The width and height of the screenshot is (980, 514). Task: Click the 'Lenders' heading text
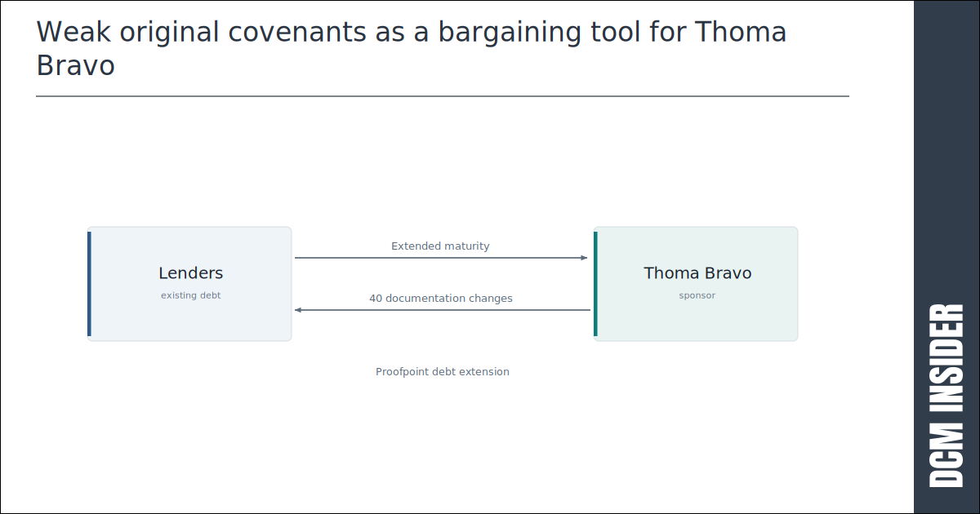(190, 273)
